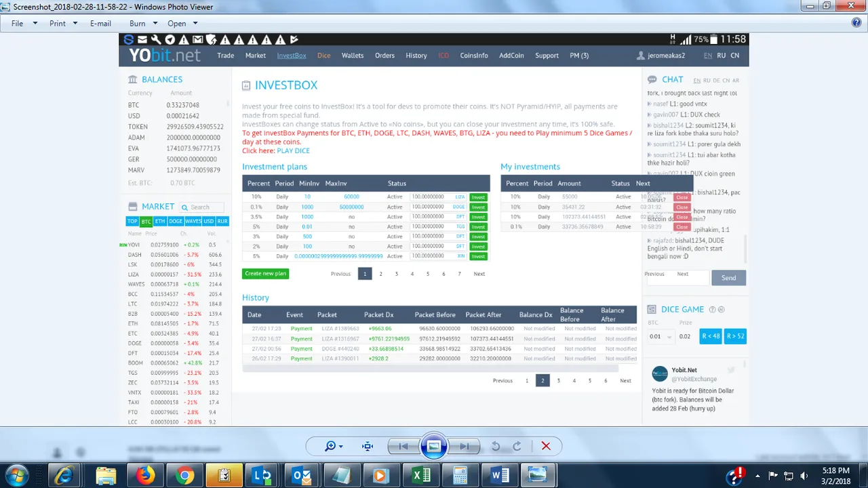Viewport: 868px width, 488px height.
Task: Click the Create new plan button
Action: click(x=265, y=274)
